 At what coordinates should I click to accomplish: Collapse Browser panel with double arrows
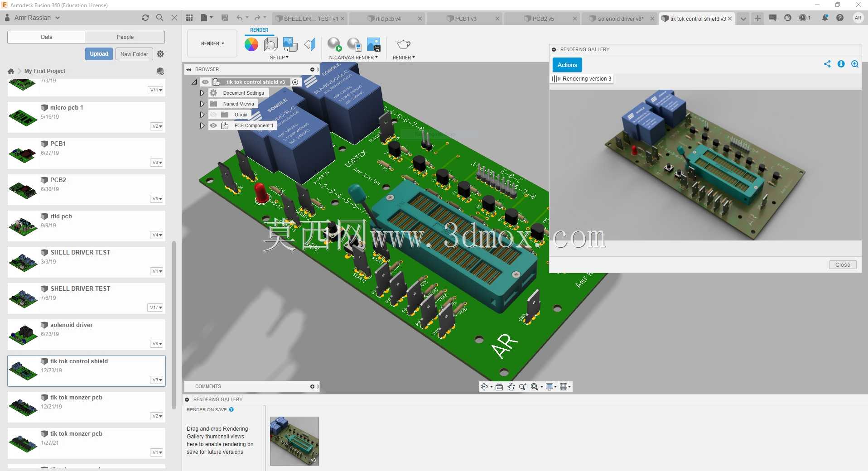pyautogui.click(x=188, y=69)
